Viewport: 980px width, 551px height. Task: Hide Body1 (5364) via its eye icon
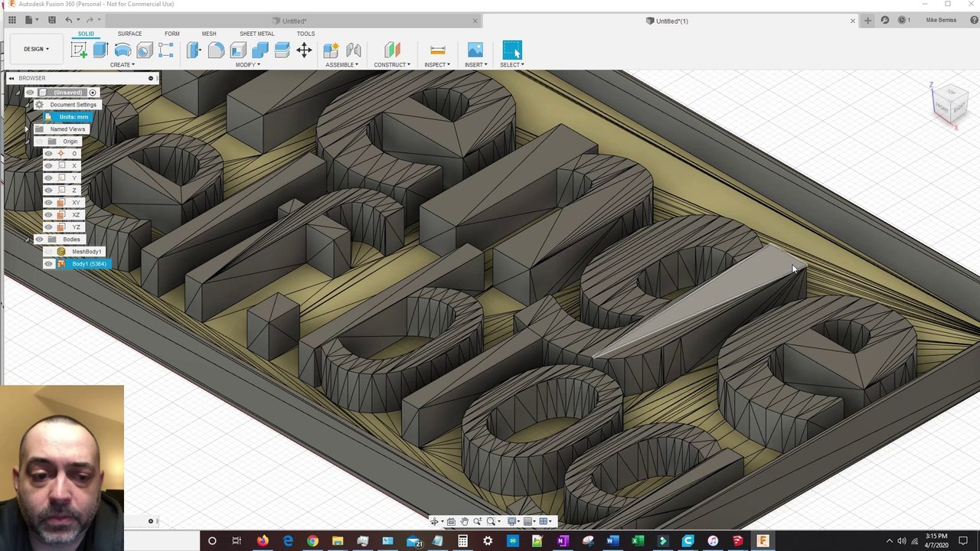[48, 264]
